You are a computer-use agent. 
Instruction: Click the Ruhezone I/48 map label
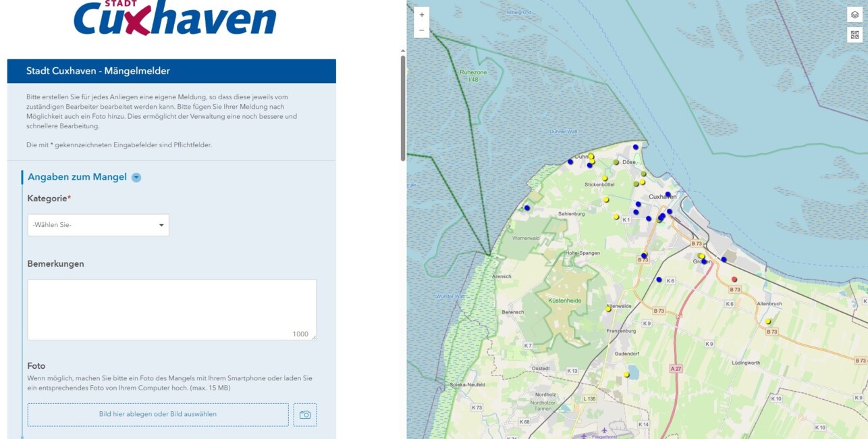click(x=473, y=76)
